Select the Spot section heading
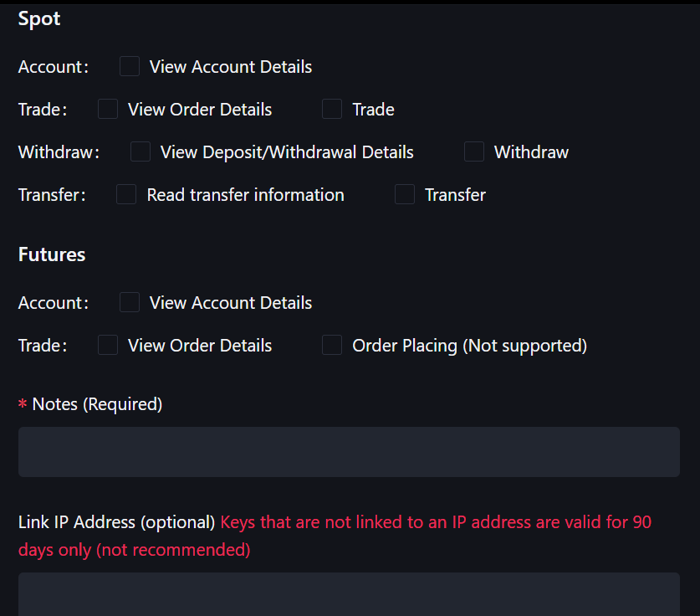Screen dimensions: 700x616 [x=38, y=18]
